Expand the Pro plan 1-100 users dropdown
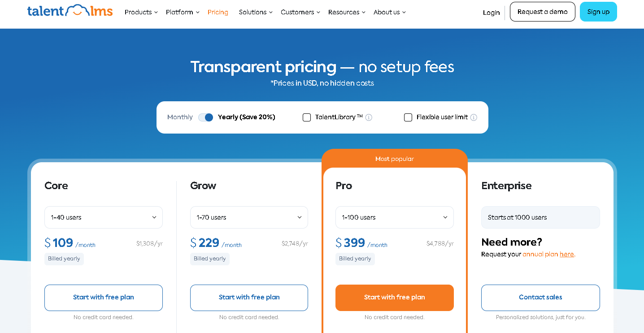 pos(395,217)
